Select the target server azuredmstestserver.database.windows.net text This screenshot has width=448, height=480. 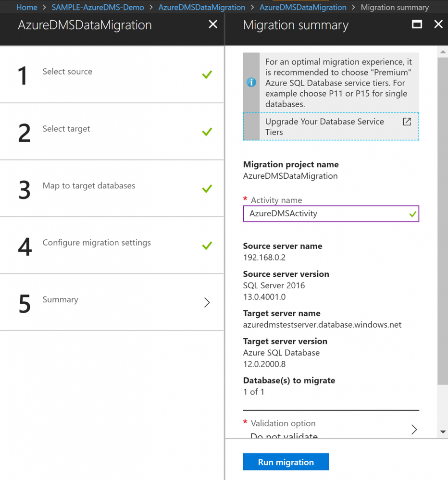322,325
